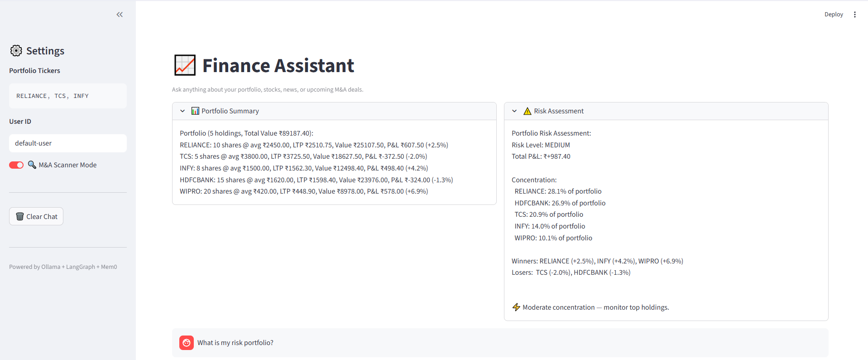
Task: Click the Finance Assistant title heading
Action: (x=278, y=65)
